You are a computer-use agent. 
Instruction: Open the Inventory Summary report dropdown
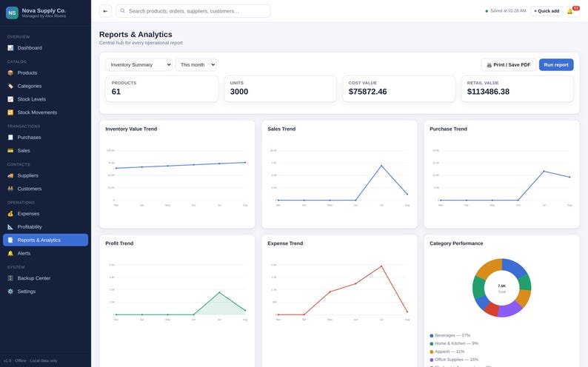138,65
